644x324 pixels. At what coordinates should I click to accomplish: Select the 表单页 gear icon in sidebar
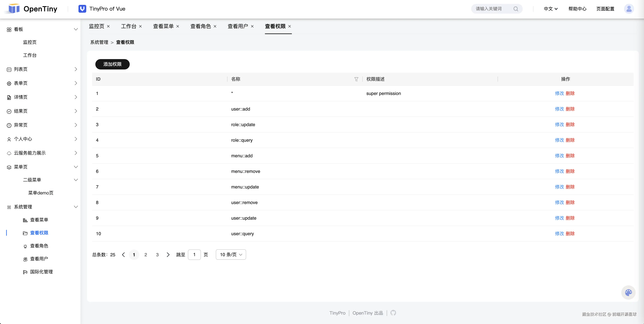tap(9, 83)
